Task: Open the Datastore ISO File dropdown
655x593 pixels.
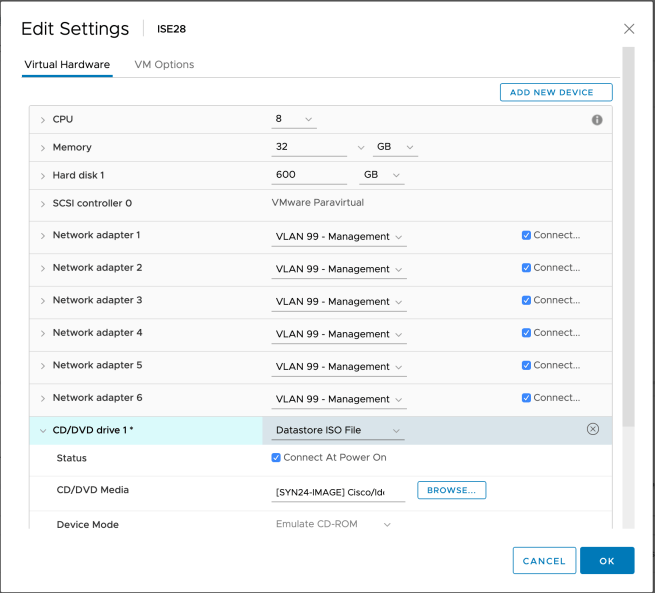Action: (x=338, y=431)
